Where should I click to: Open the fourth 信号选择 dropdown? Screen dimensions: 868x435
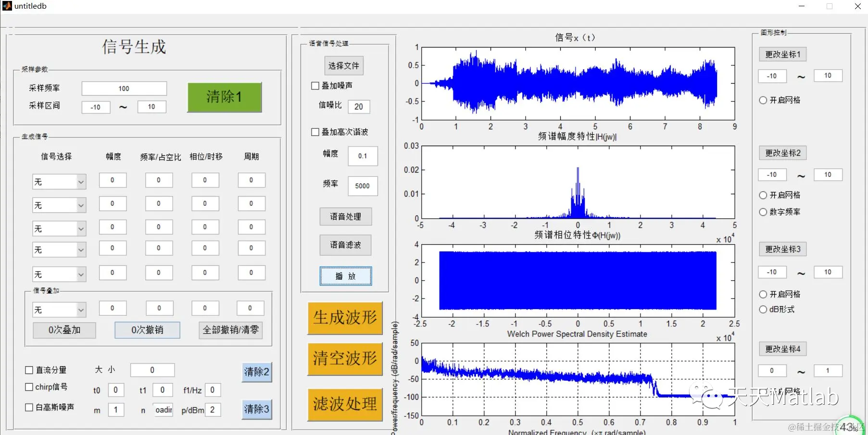coord(59,249)
